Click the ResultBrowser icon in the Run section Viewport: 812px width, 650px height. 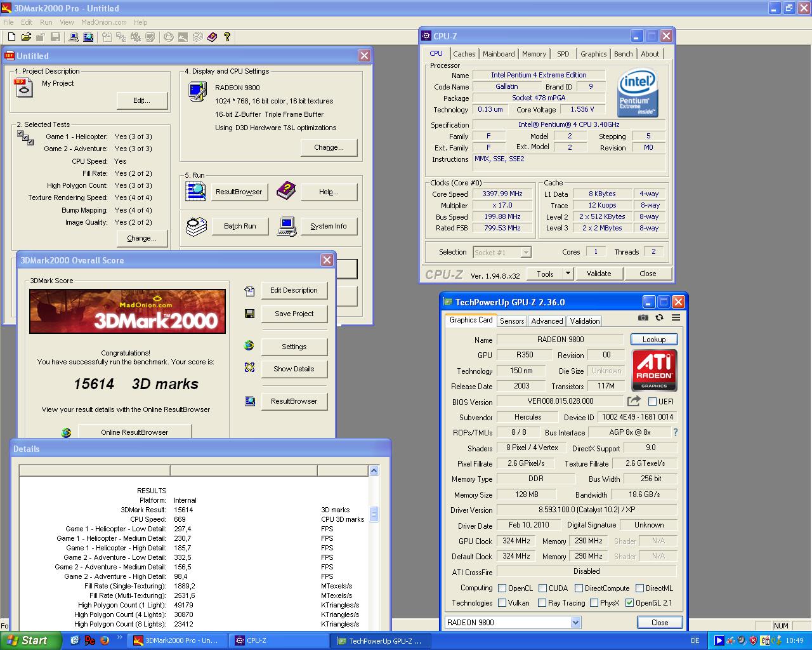pos(195,191)
